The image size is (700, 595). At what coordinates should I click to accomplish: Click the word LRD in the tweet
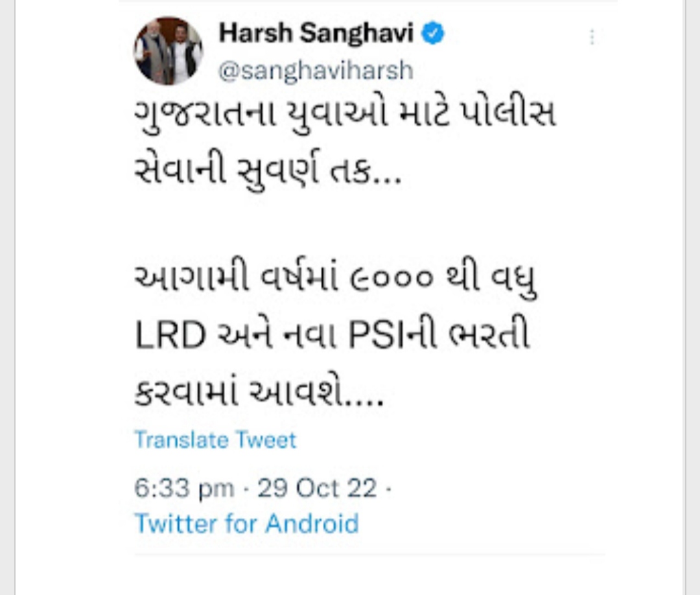[x=170, y=335]
